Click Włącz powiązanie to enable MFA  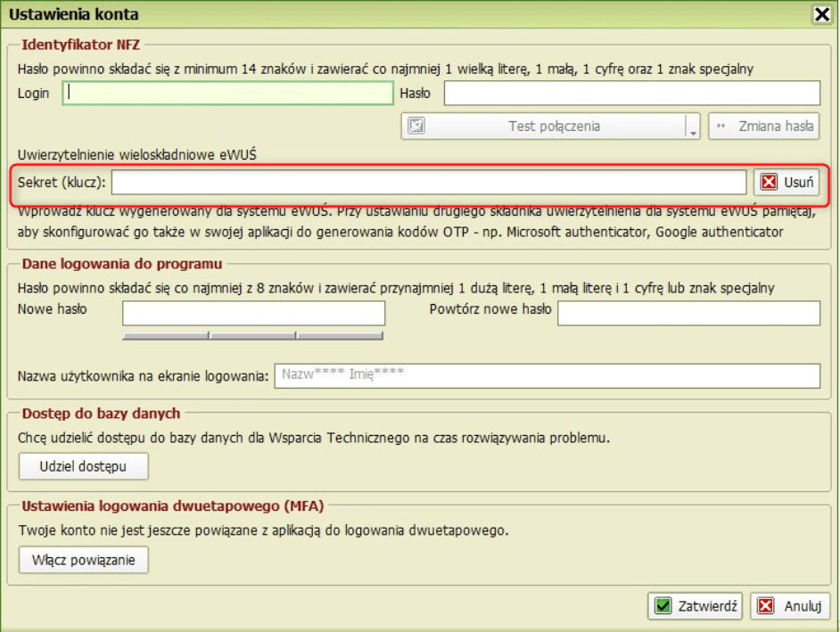(x=84, y=560)
